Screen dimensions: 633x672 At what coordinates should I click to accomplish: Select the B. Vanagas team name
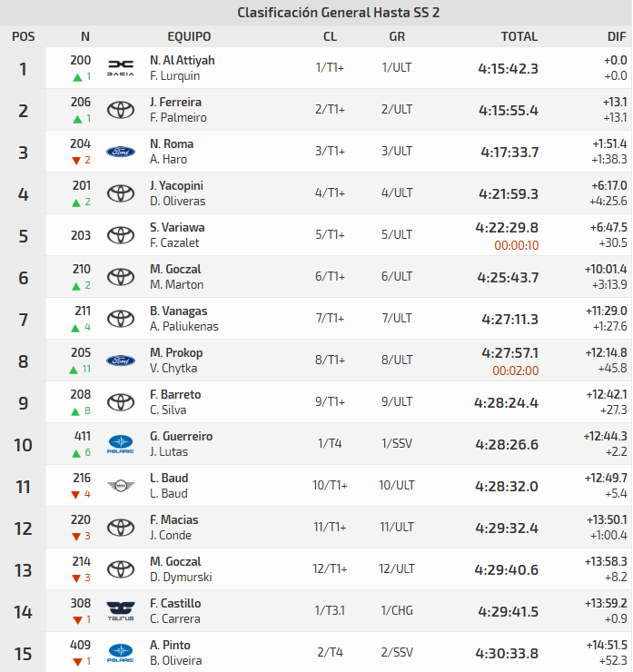tap(176, 311)
